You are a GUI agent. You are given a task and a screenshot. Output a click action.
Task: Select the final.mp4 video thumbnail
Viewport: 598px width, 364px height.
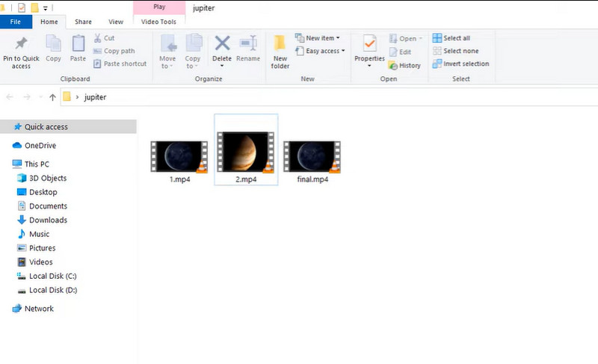tap(312, 157)
